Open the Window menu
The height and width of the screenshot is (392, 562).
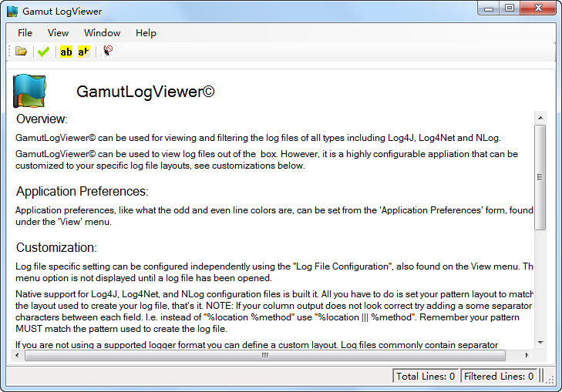click(103, 33)
